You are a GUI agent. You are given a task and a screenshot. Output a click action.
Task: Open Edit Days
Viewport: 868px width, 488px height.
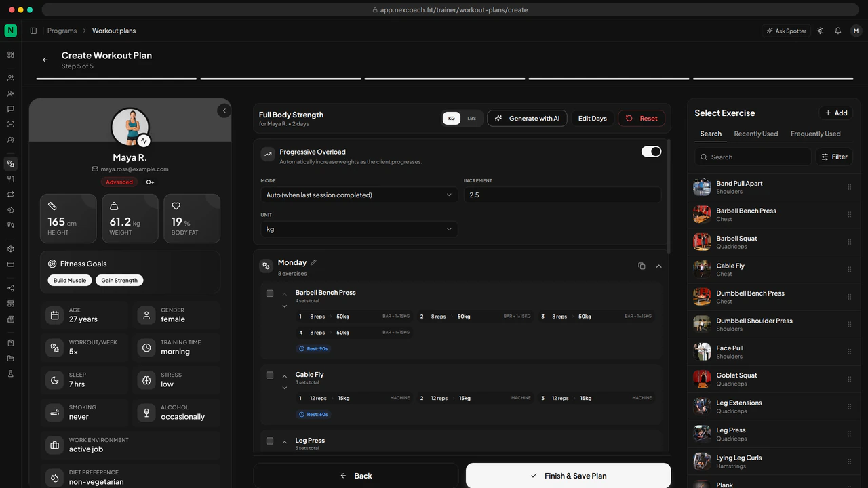[x=593, y=119]
